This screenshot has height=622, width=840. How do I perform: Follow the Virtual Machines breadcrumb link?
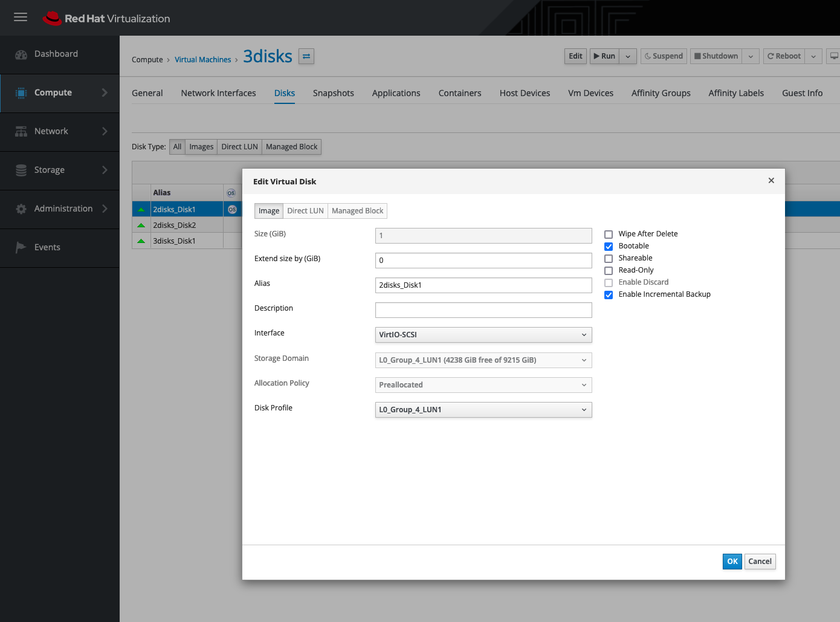202,60
